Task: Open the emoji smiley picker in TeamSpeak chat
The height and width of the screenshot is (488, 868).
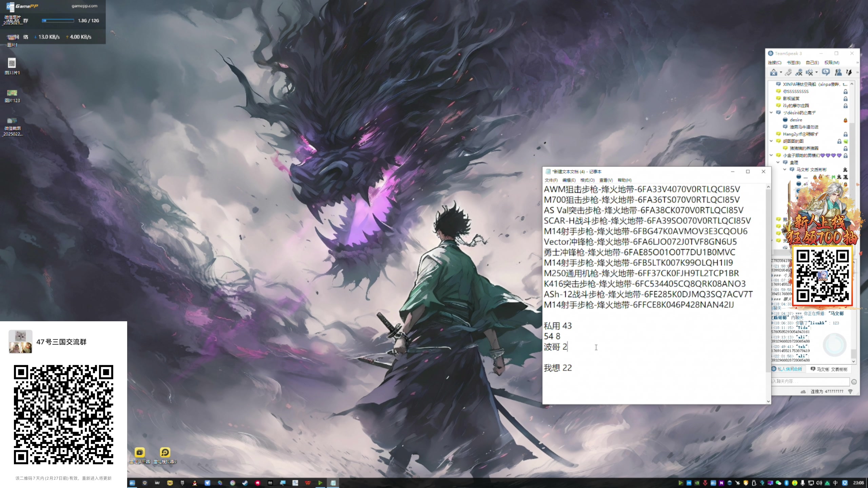Action: [x=854, y=382]
